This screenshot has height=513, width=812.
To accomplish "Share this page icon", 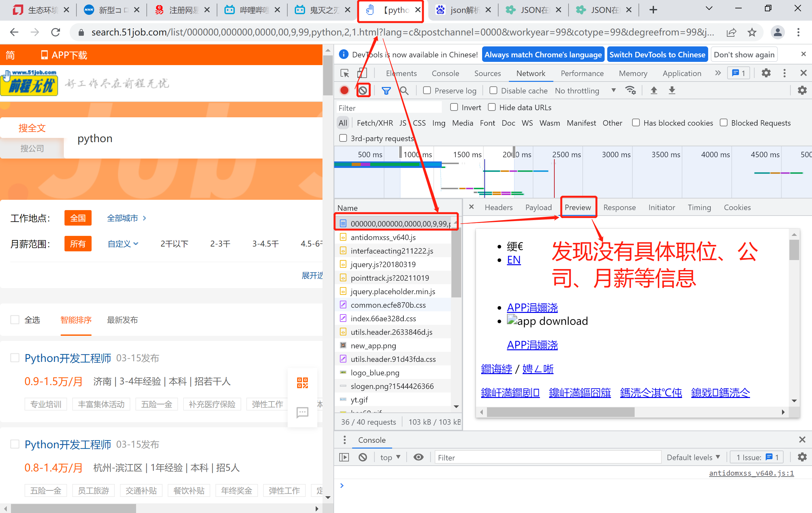I will [x=731, y=32].
